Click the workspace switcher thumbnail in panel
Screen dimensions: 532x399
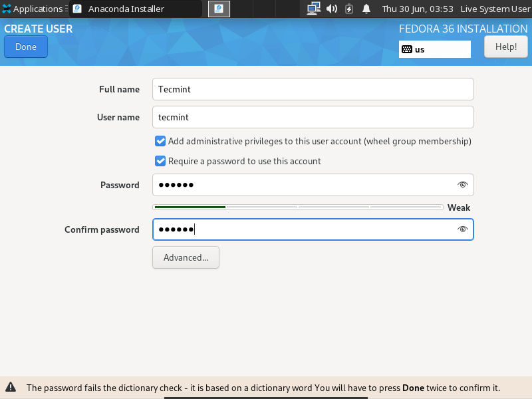coord(219,9)
